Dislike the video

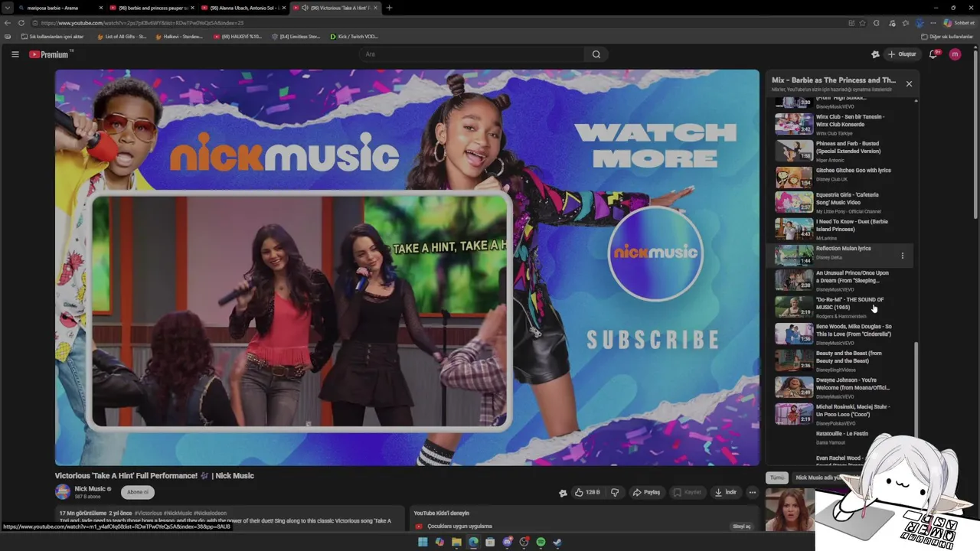pos(614,493)
